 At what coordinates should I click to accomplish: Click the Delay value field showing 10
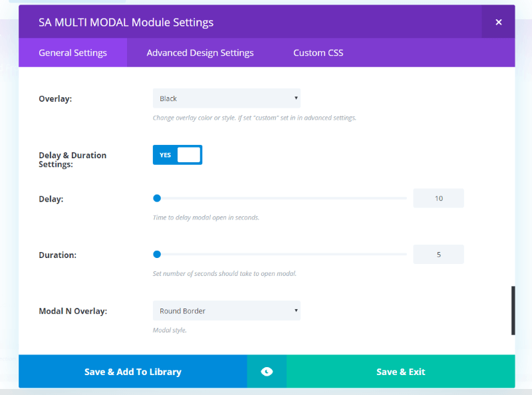point(438,198)
